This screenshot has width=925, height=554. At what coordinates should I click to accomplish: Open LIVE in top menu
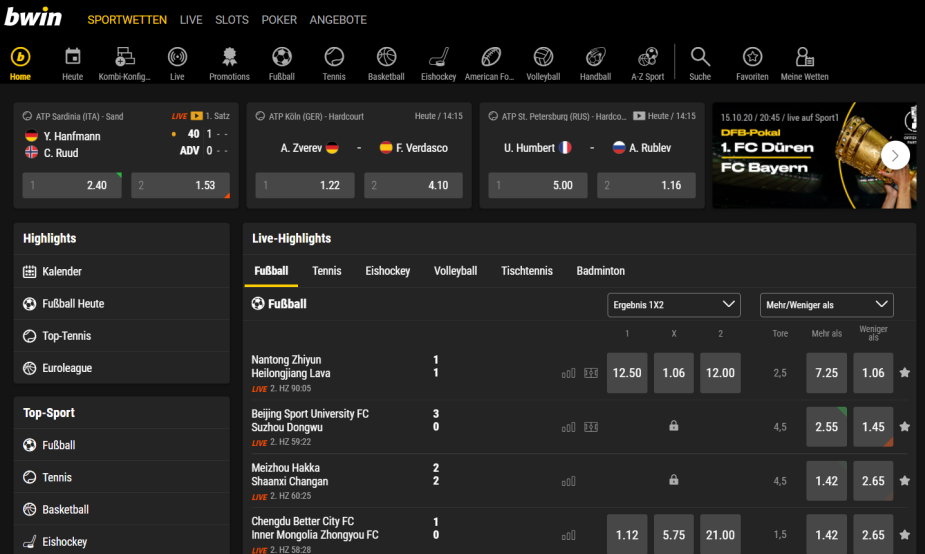(x=191, y=19)
